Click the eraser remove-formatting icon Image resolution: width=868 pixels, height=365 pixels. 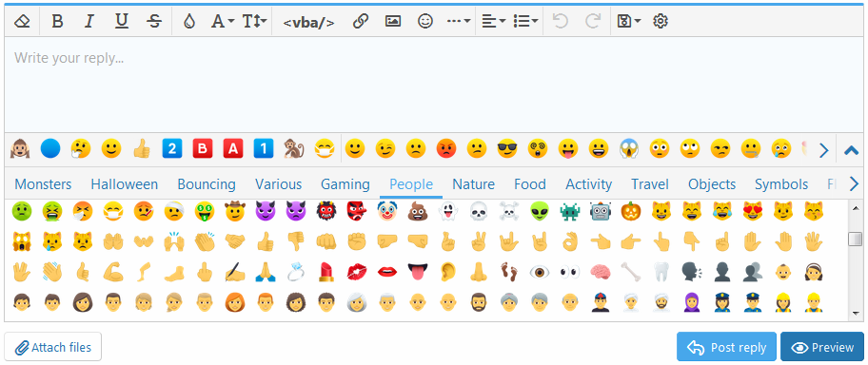(x=22, y=22)
